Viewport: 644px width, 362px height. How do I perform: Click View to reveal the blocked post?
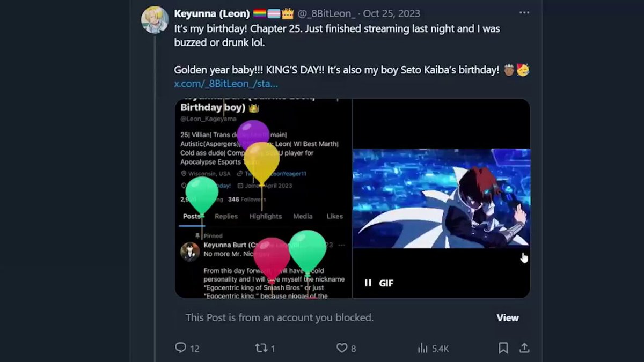pyautogui.click(x=507, y=317)
